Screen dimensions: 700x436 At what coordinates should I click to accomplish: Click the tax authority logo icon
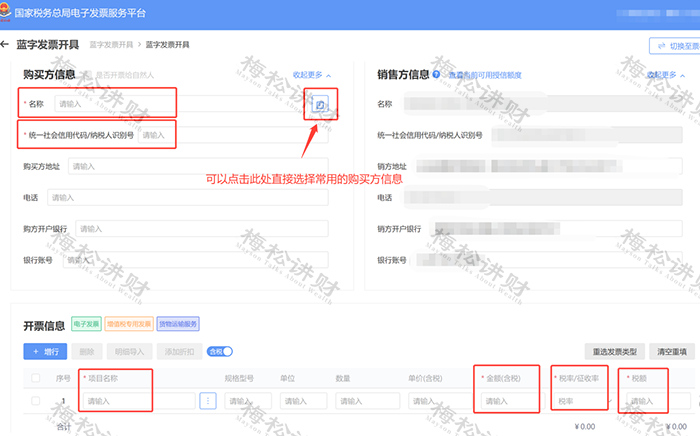tap(5, 12)
